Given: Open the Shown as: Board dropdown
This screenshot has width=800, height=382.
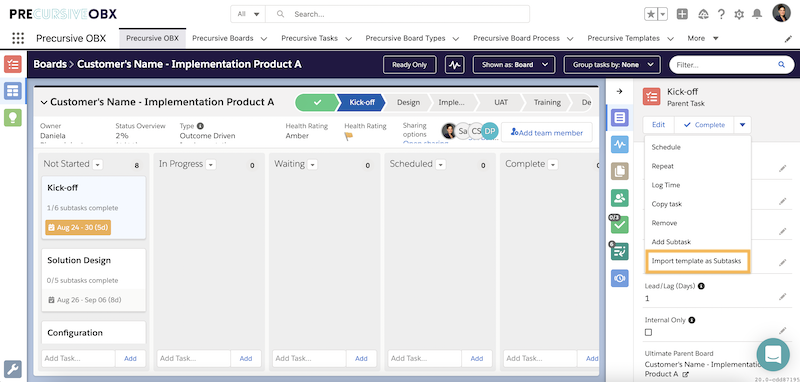Looking at the screenshot, I should (x=513, y=65).
